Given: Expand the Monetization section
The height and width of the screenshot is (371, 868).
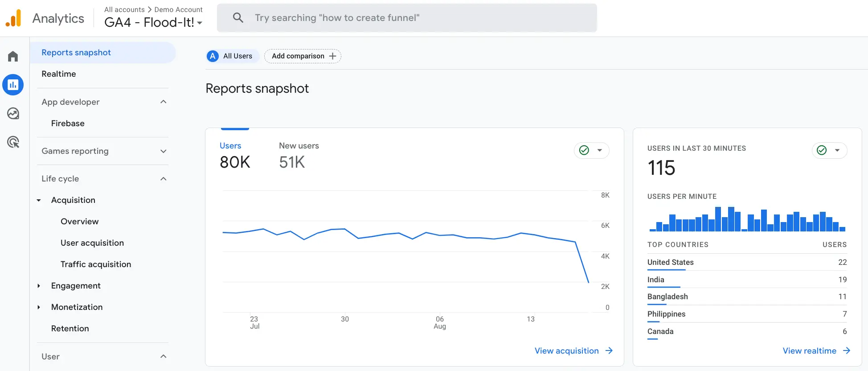Looking at the screenshot, I should 38,307.
